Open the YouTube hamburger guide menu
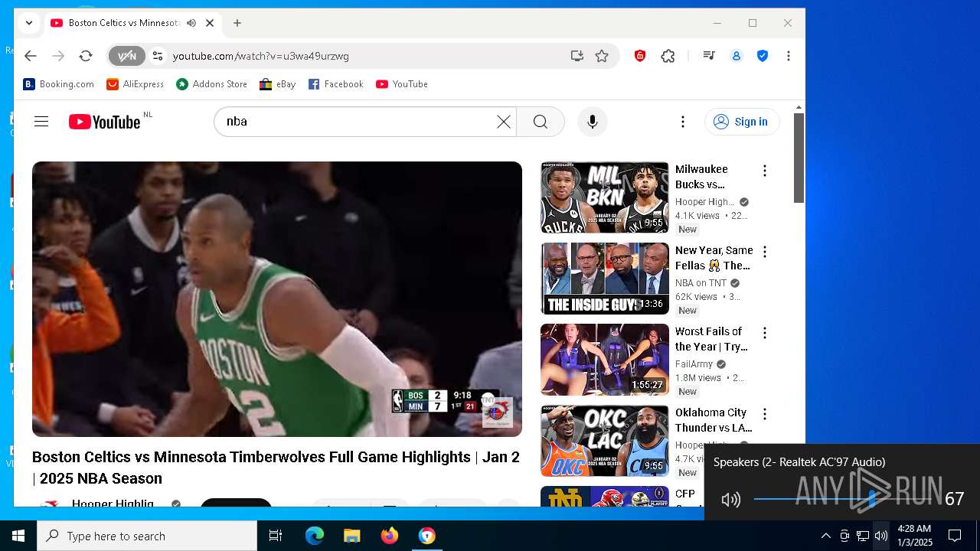 click(x=41, y=122)
